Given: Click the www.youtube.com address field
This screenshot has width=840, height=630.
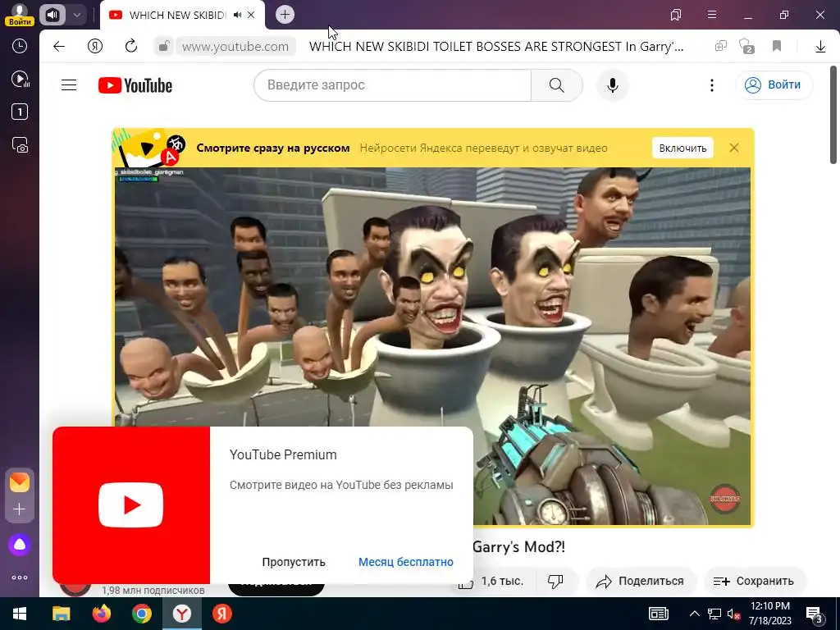Looking at the screenshot, I should click(x=235, y=47).
